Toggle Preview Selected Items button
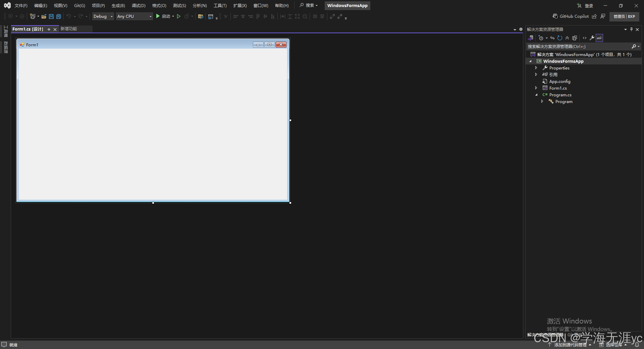The image size is (644, 349). click(x=599, y=38)
